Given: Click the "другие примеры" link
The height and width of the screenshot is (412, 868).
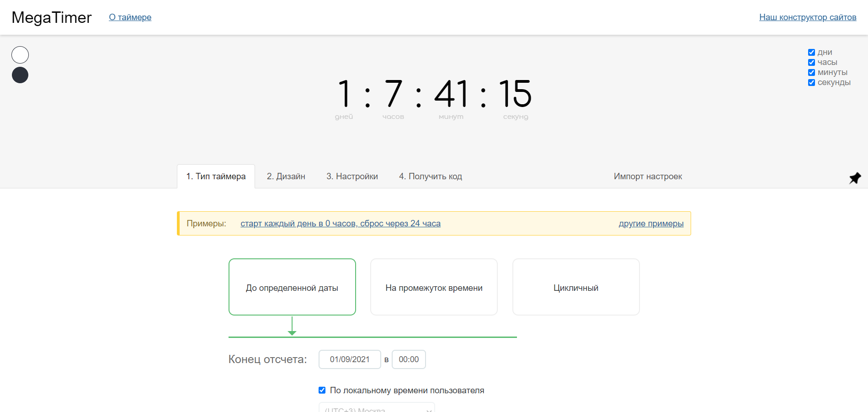Looking at the screenshot, I should (x=651, y=224).
